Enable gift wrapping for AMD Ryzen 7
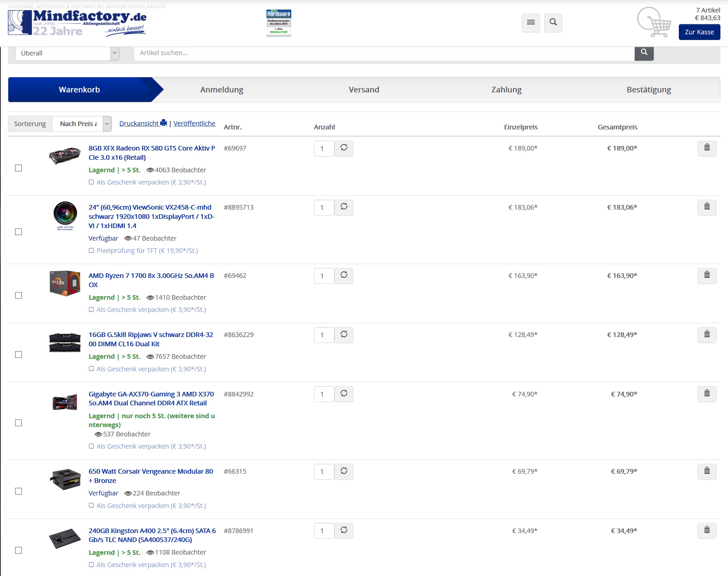Screen dimensions: 728x576 [91, 310]
